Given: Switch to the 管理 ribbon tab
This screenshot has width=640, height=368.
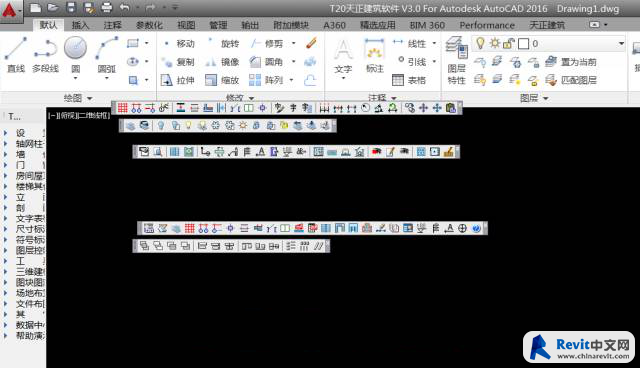Looking at the screenshot, I should tap(218, 25).
